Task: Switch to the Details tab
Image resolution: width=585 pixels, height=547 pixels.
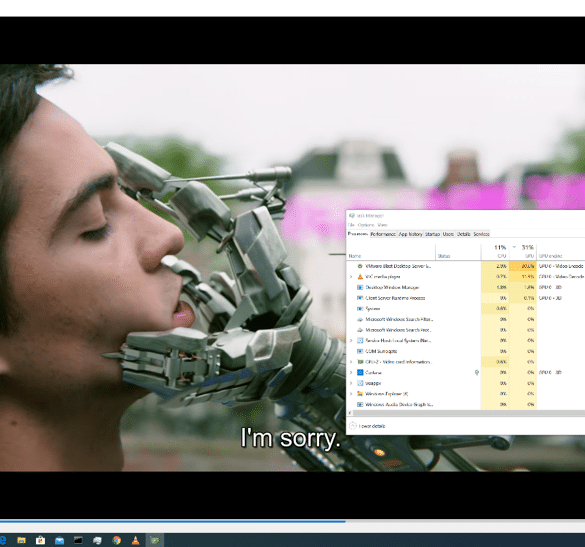Action: [x=464, y=234]
